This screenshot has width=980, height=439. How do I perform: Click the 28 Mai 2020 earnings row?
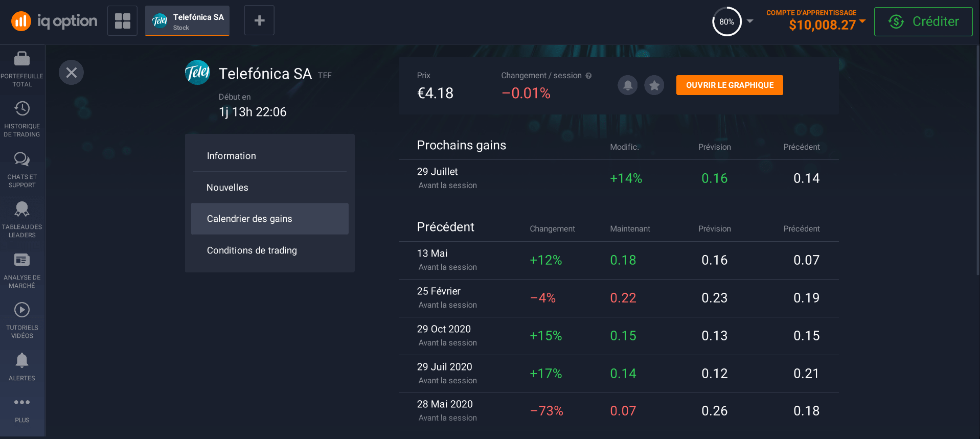tap(619, 411)
